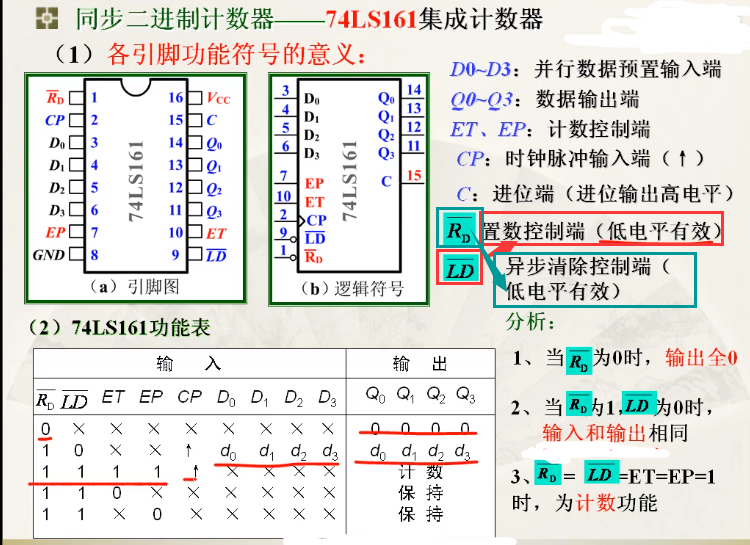
Task: Select the line C 进位端(进位输出高电平)
Action: click(x=596, y=194)
